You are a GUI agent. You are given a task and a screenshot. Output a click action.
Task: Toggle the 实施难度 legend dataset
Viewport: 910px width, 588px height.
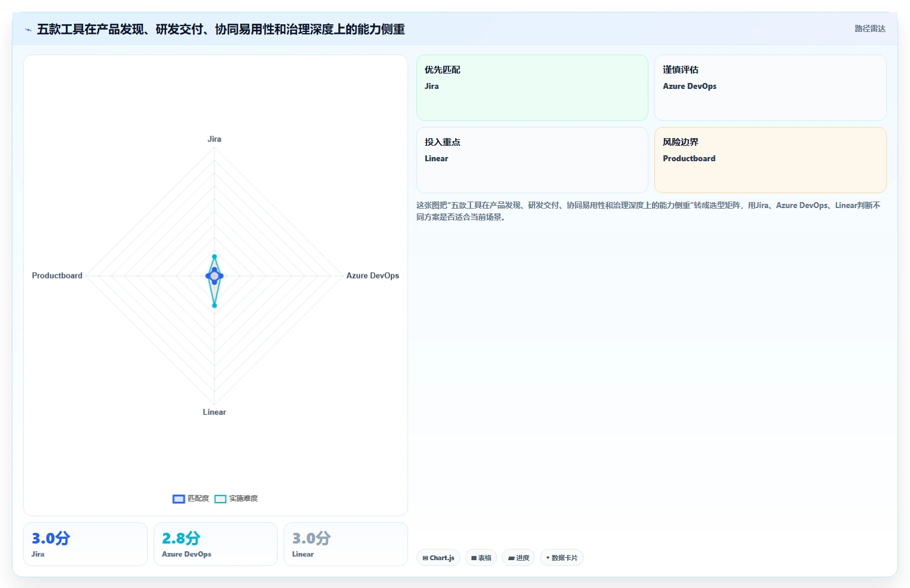coord(236,498)
